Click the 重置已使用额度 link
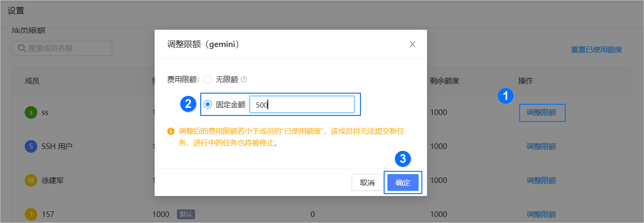 [x=596, y=49]
